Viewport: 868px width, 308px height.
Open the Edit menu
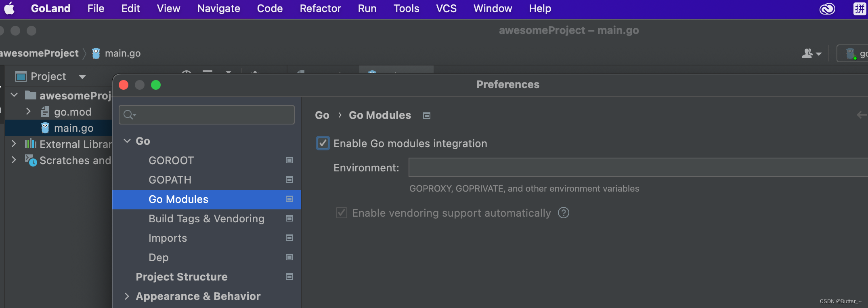(130, 8)
